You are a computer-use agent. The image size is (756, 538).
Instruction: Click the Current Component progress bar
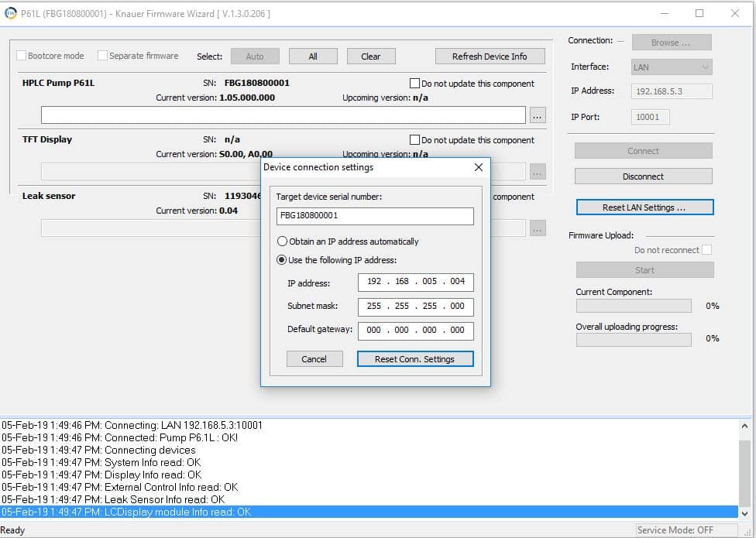click(634, 306)
